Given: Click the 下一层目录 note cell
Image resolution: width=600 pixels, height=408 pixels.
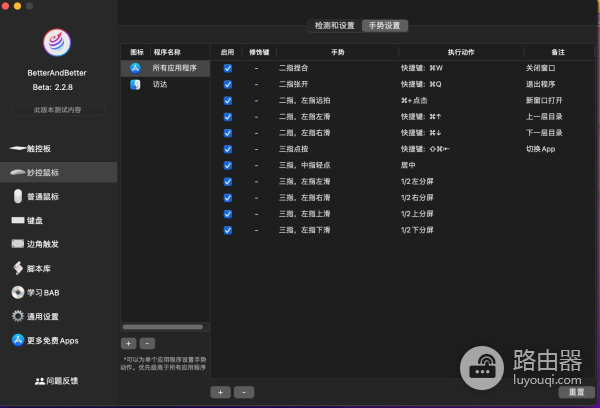Looking at the screenshot, I should click(544, 133).
